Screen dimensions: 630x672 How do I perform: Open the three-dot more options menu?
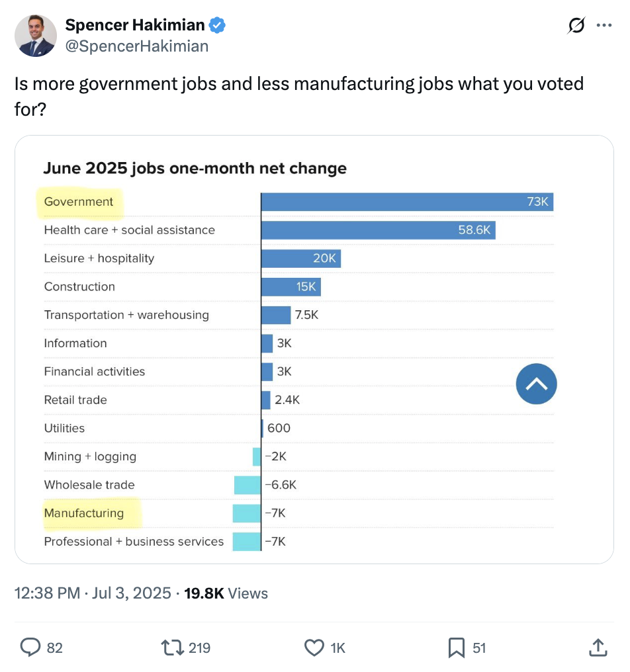coord(604,25)
